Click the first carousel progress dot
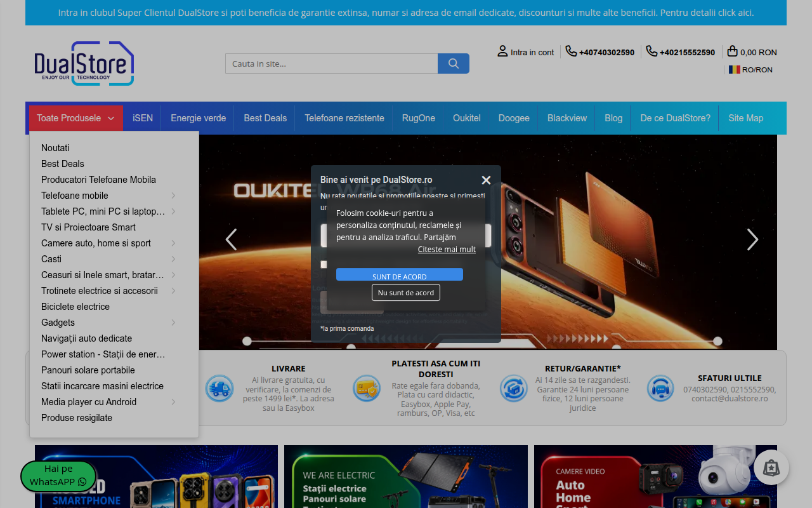The height and width of the screenshot is (508, 812). click(247, 341)
